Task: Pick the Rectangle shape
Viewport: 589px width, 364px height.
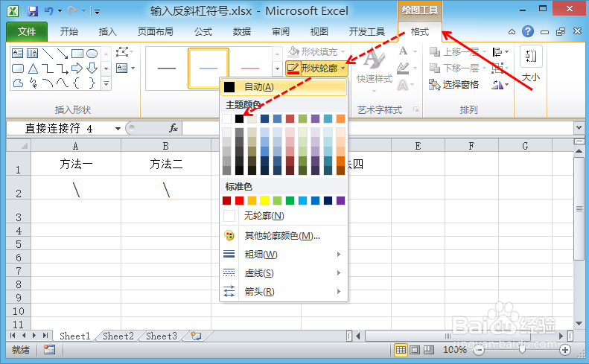Action: [77, 54]
